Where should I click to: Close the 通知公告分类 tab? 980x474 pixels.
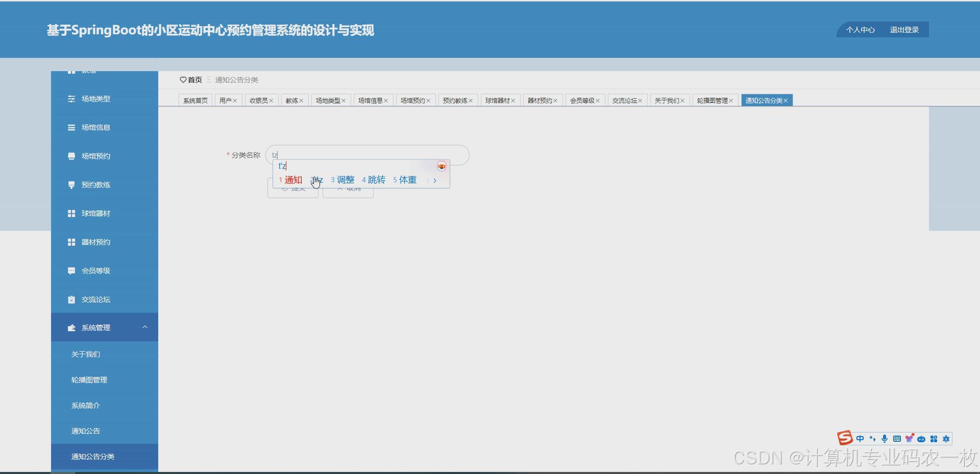click(786, 101)
